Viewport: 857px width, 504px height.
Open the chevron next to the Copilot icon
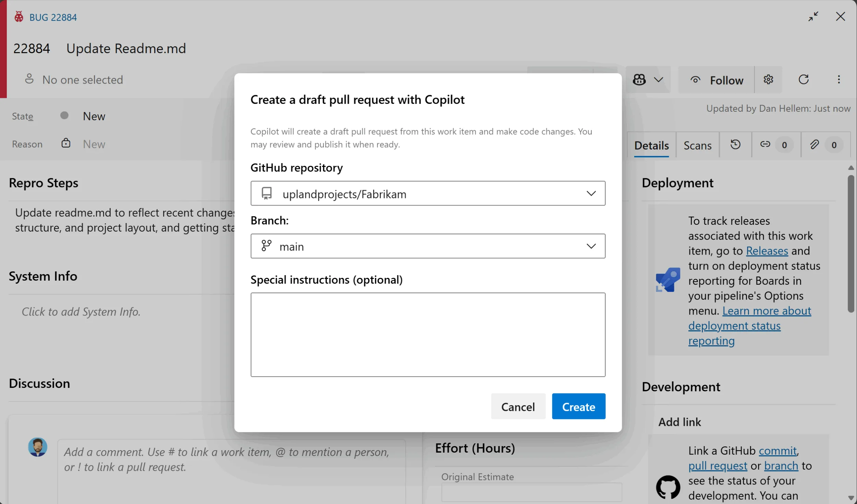[659, 79]
